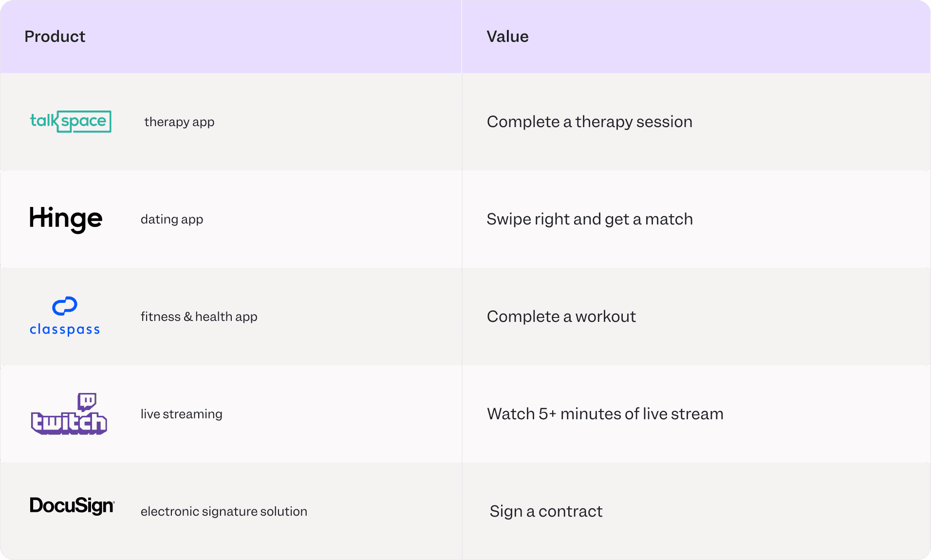Select 'Sign a contract' cell

pyautogui.click(x=546, y=511)
